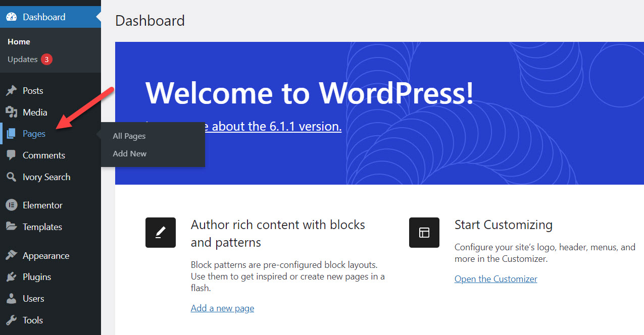Click the Ivory Search magnifier icon
Viewport: 644px width, 335px height.
click(11, 177)
